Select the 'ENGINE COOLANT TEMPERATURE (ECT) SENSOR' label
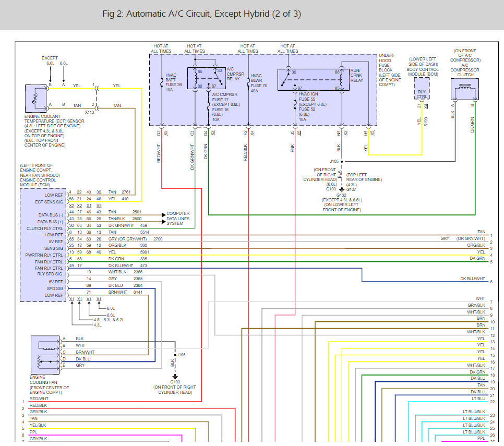Screen dimensions: 504x446 (x=54, y=118)
